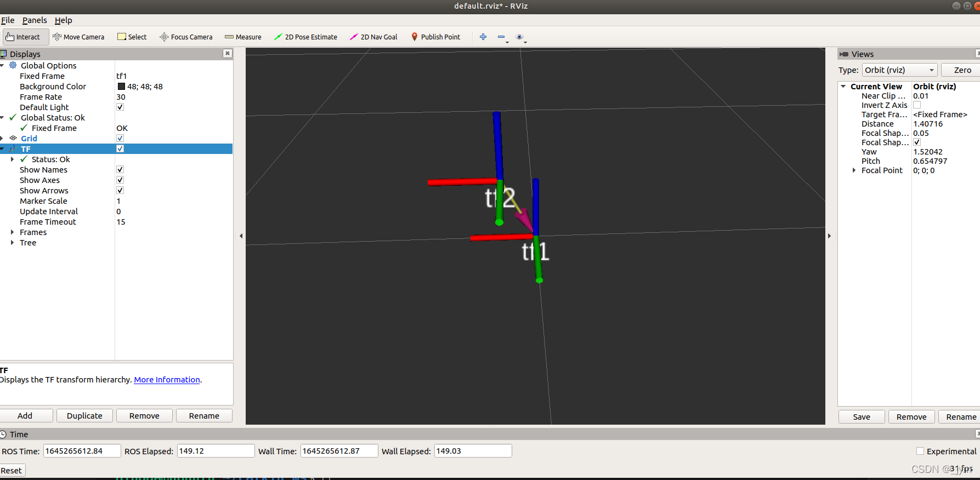
Task: Expand the Tree node
Action: click(x=13, y=242)
